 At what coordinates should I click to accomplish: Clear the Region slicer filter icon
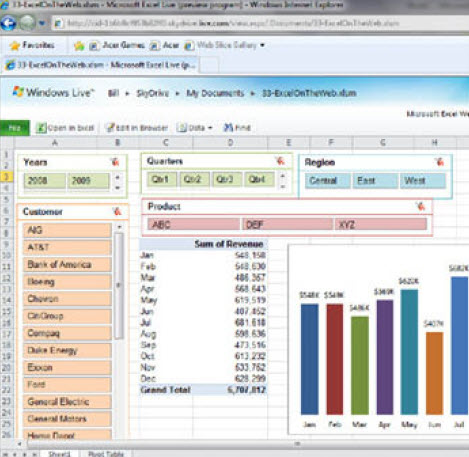(x=439, y=162)
